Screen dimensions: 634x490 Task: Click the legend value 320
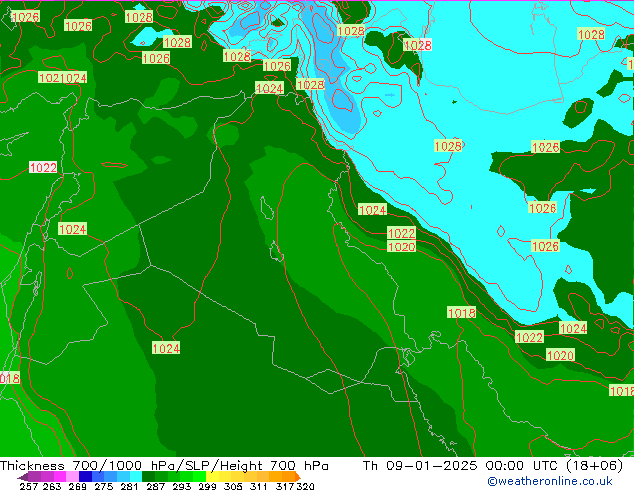click(305, 486)
